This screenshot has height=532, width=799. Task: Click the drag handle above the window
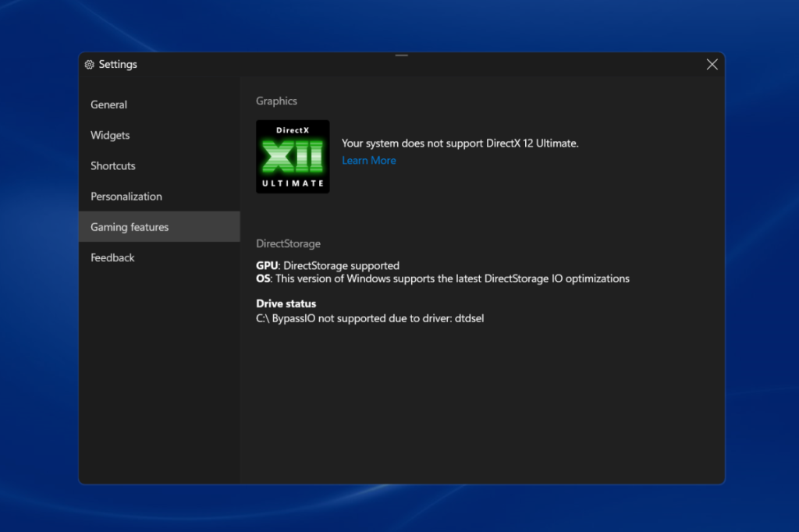[x=400, y=55]
